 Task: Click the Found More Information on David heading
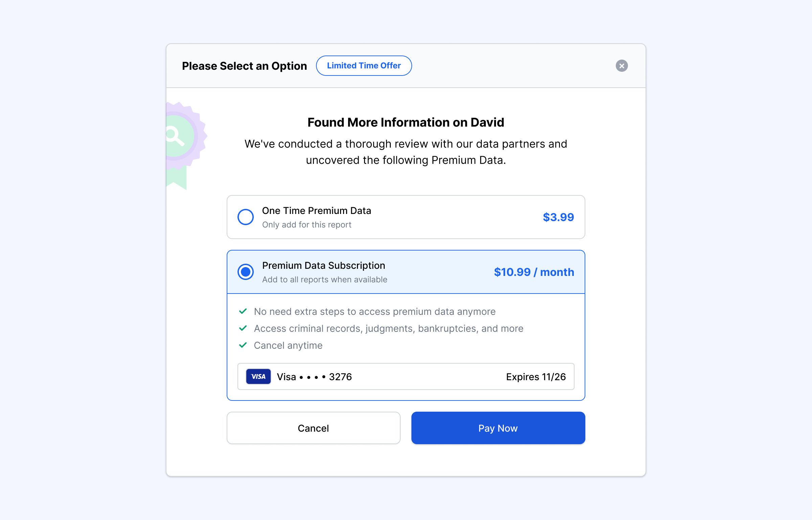[406, 122]
